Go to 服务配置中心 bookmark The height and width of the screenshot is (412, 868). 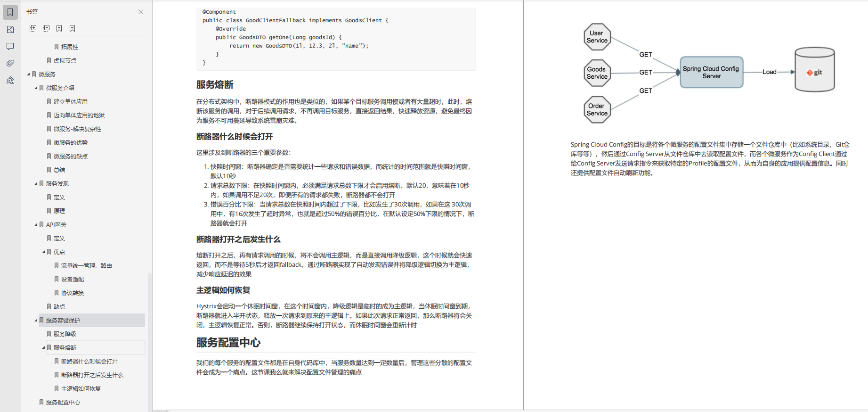pyautogui.click(x=63, y=402)
